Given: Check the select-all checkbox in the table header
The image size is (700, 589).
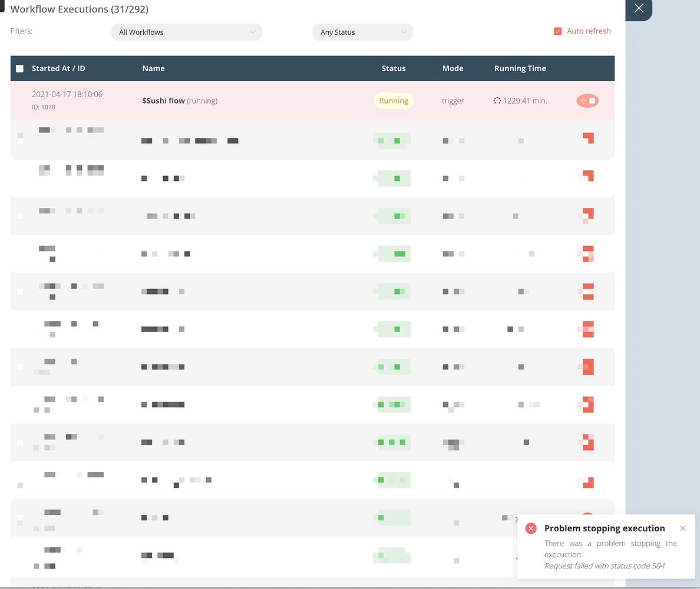Looking at the screenshot, I should (x=19, y=68).
